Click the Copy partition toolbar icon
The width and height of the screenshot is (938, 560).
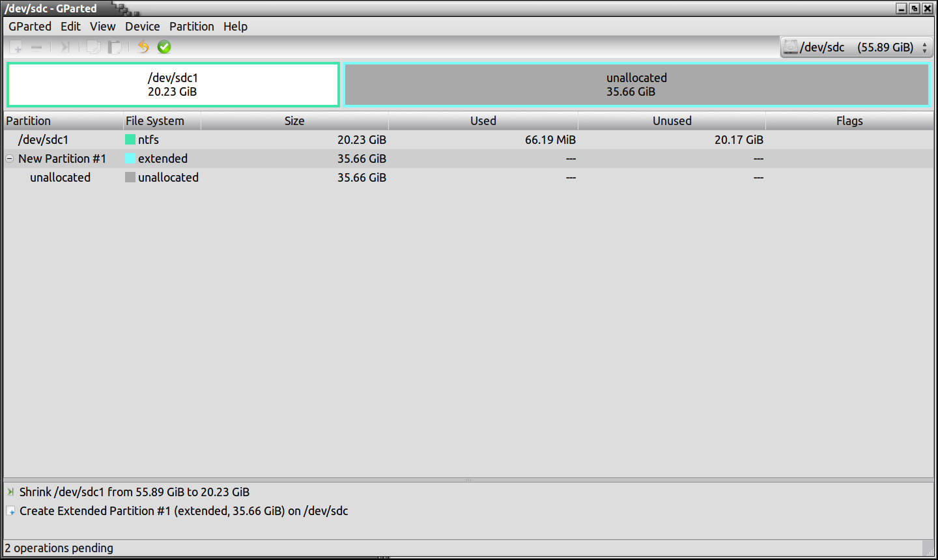pos(93,47)
